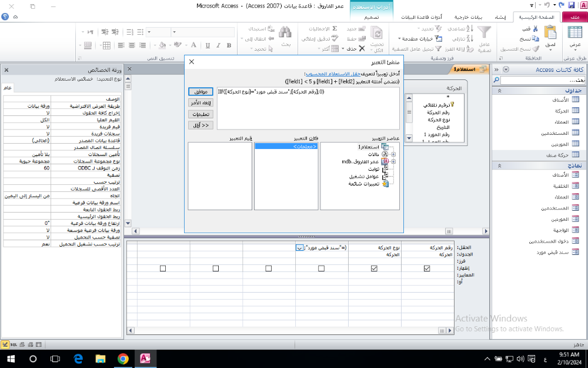Click the expression text input box
This screenshot has width=588, height=368.
pyautogui.click(x=308, y=108)
